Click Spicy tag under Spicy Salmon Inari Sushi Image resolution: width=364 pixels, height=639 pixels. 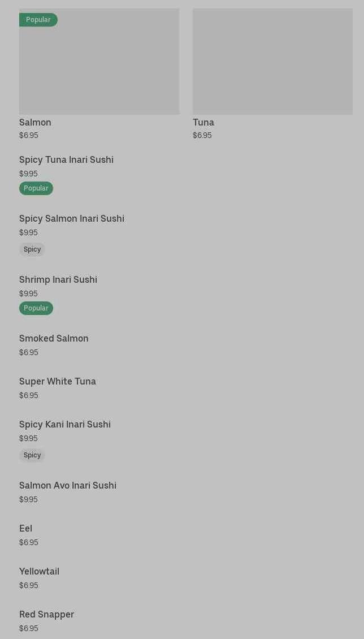point(32,249)
